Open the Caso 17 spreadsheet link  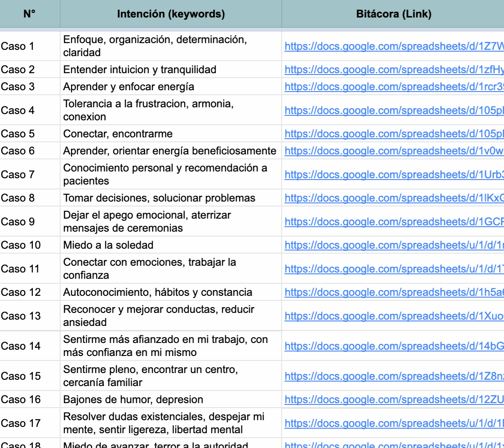(x=394, y=423)
